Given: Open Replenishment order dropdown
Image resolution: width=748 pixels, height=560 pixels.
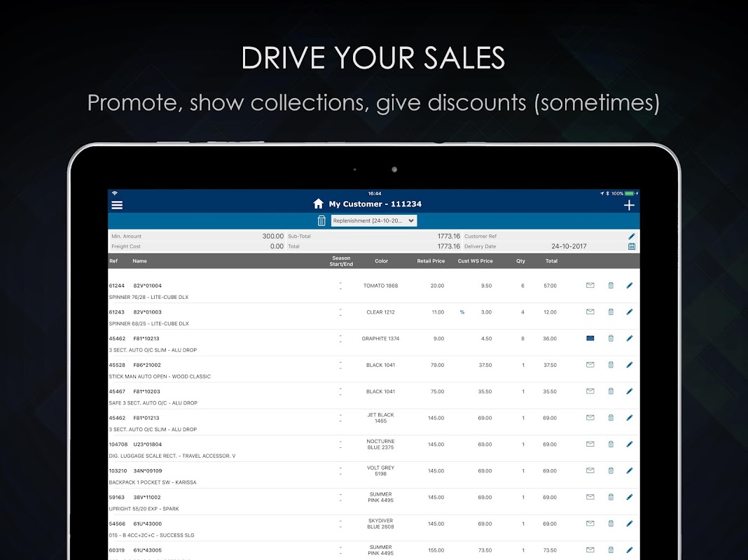Looking at the screenshot, I should (x=374, y=220).
